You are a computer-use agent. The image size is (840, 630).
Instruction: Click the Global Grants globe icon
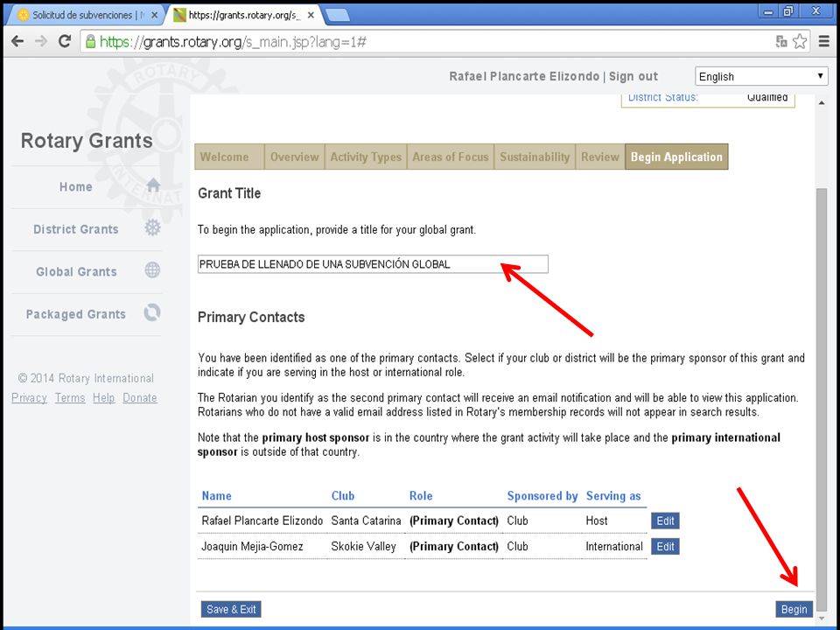(x=152, y=270)
